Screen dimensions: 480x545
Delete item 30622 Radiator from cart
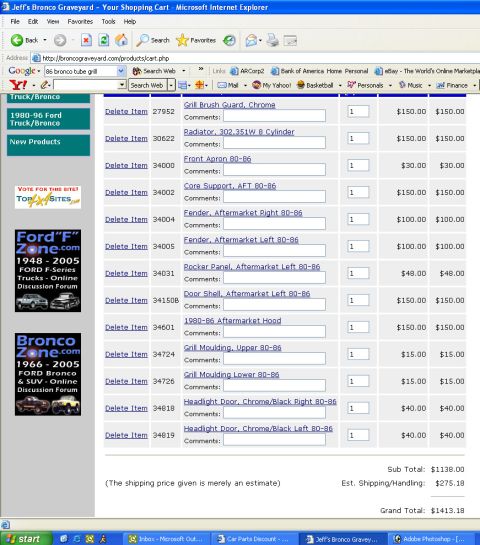pos(126,139)
